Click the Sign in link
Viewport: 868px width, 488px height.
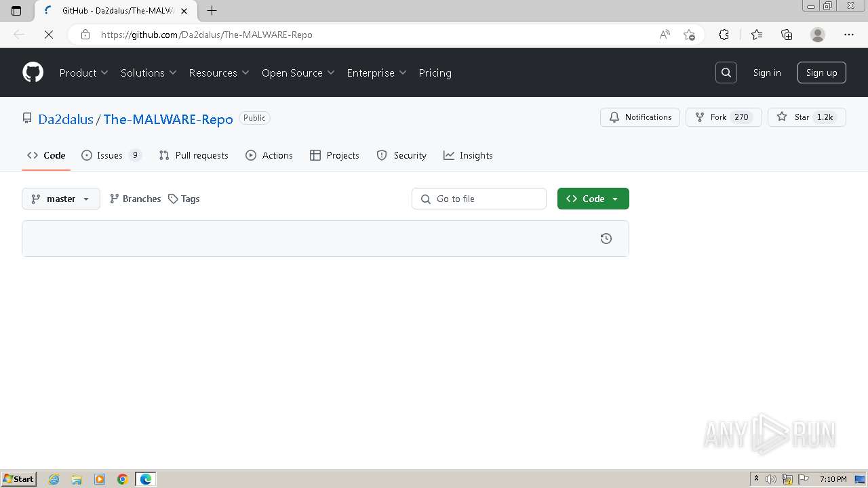[767, 73]
